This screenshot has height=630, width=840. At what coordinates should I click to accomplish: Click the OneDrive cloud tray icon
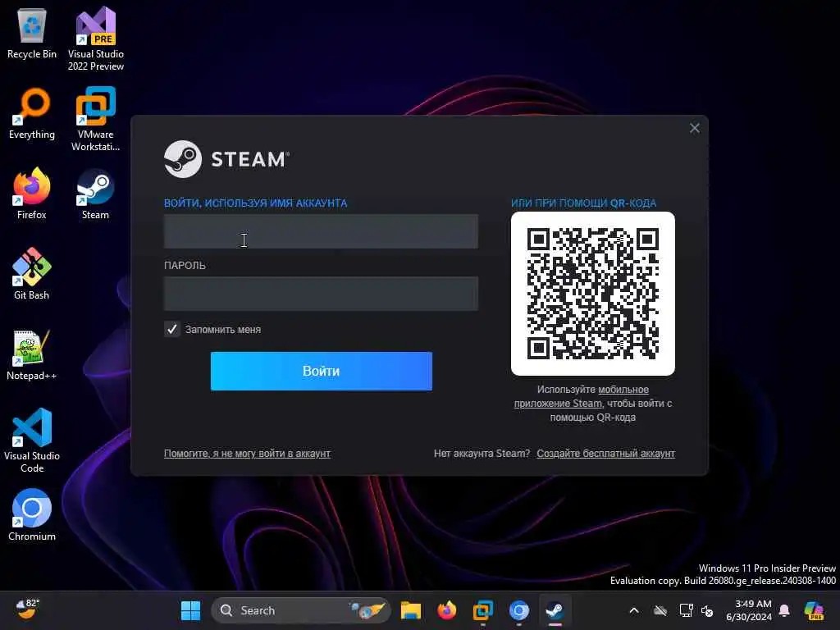(660, 610)
